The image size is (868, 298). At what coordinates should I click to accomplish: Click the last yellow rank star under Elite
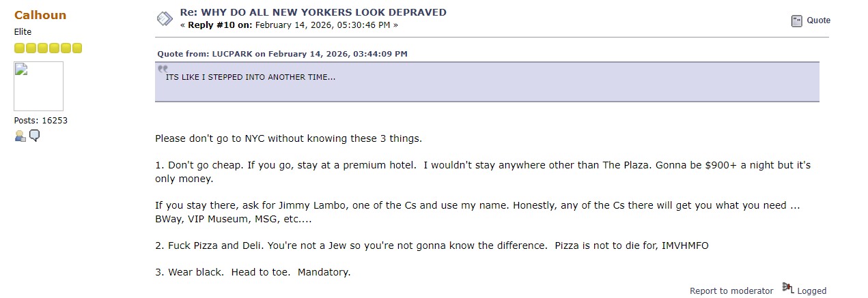77,48
